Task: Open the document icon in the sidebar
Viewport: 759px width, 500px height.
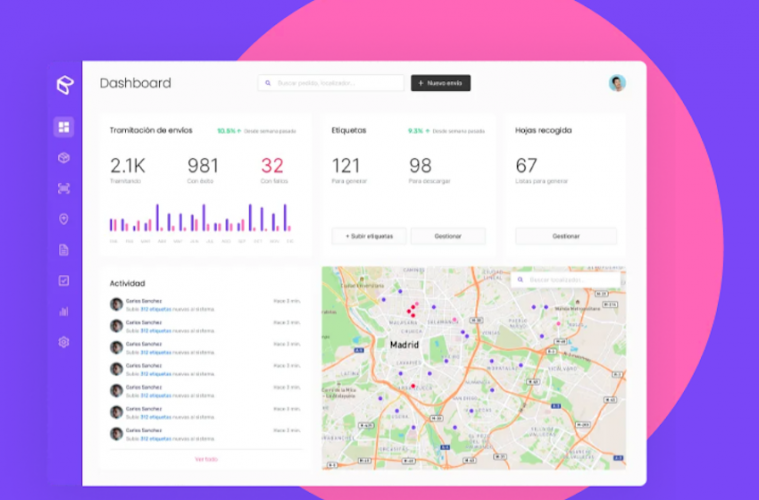Action: pos(64,250)
